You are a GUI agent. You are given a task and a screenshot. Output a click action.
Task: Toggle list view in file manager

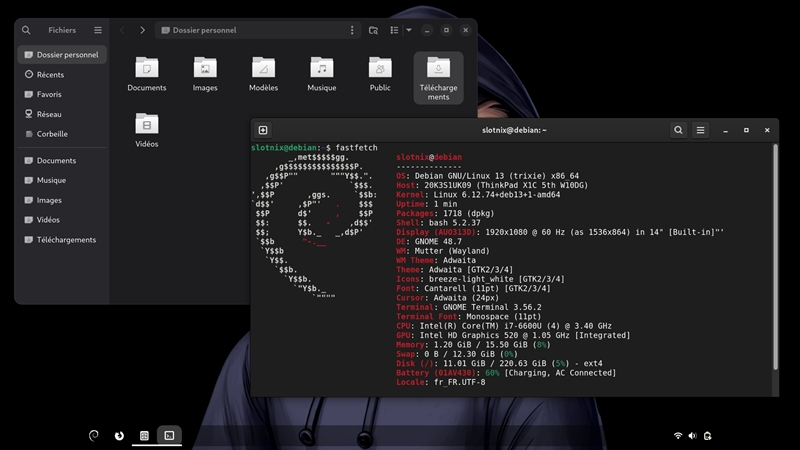point(393,31)
